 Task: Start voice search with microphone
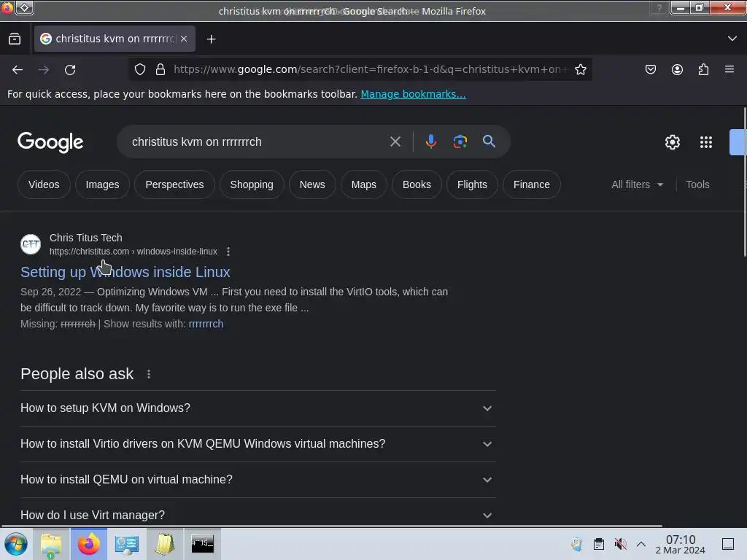tap(431, 141)
